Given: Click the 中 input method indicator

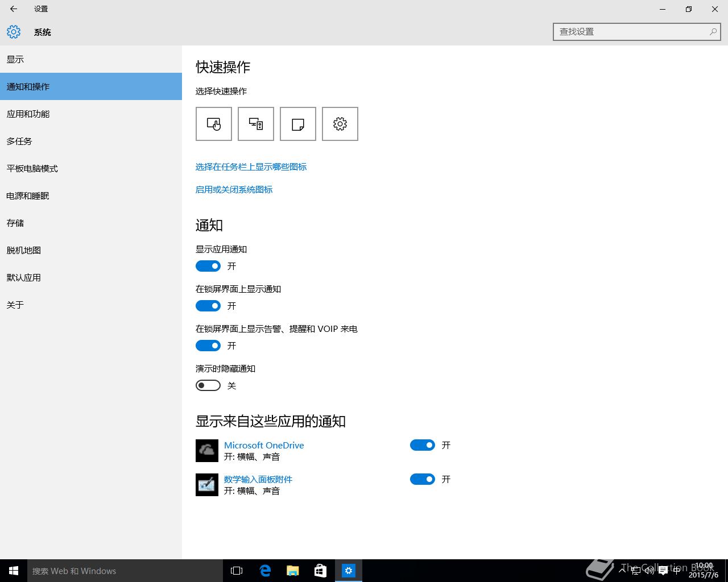Looking at the screenshot, I should click(x=677, y=571).
